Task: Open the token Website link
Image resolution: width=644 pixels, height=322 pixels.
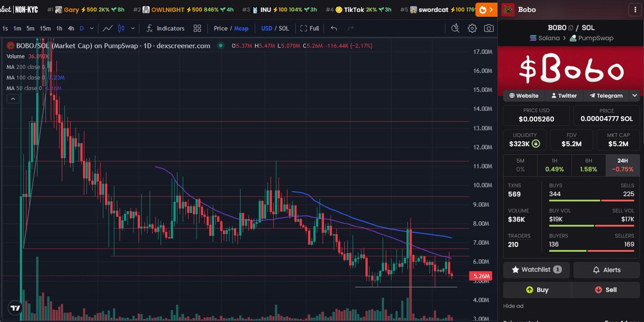Action: click(x=524, y=96)
